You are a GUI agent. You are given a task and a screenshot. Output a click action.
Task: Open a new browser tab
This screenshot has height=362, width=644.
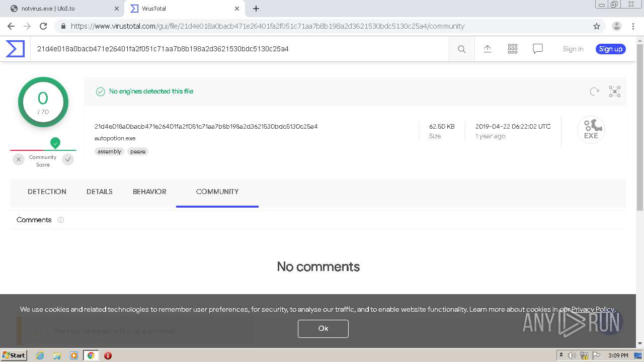click(256, 9)
